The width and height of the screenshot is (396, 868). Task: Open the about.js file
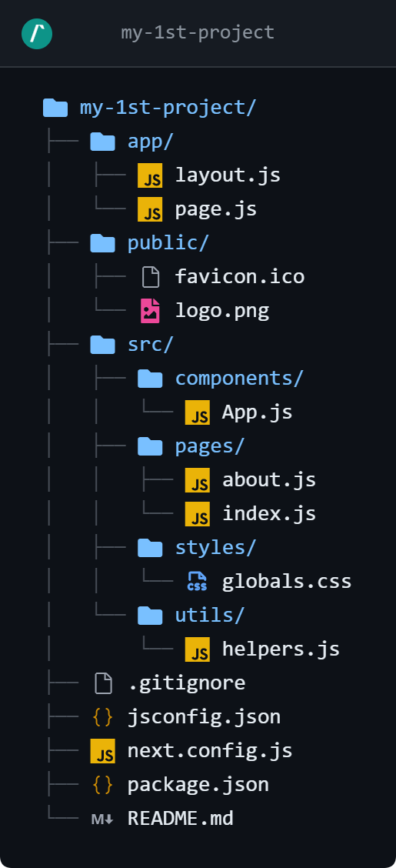[x=269, y=480]
